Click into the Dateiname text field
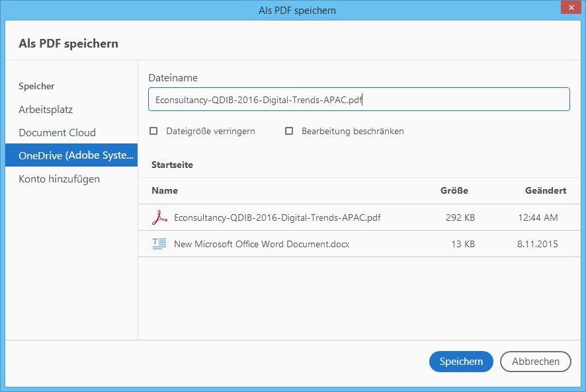The width and height of the screenshot is (586, 392). (358, 99)
